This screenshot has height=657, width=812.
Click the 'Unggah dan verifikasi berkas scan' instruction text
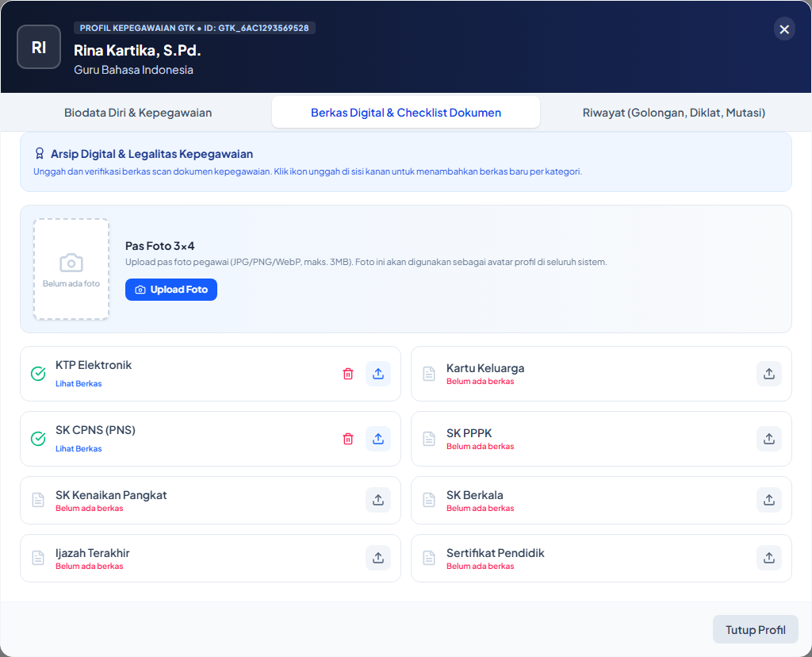point(308,171)
